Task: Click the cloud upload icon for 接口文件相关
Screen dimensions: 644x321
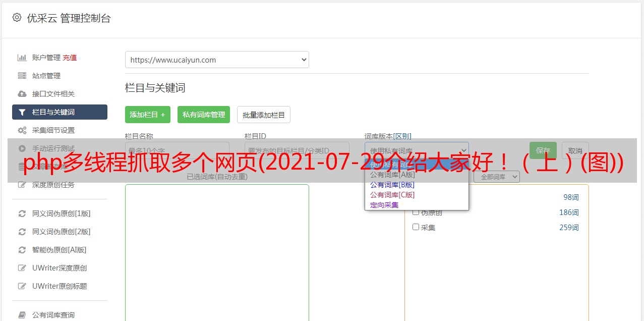Action: point(22,94)
